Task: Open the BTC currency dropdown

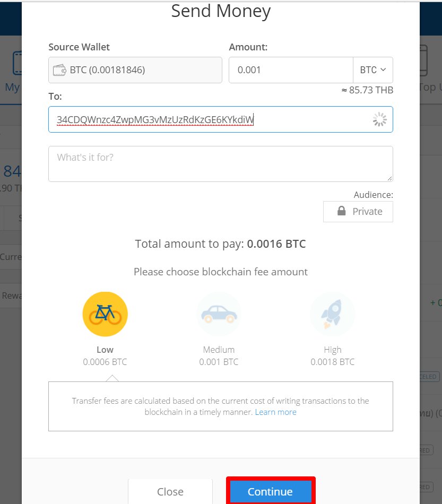Action: tap(373, 70)
